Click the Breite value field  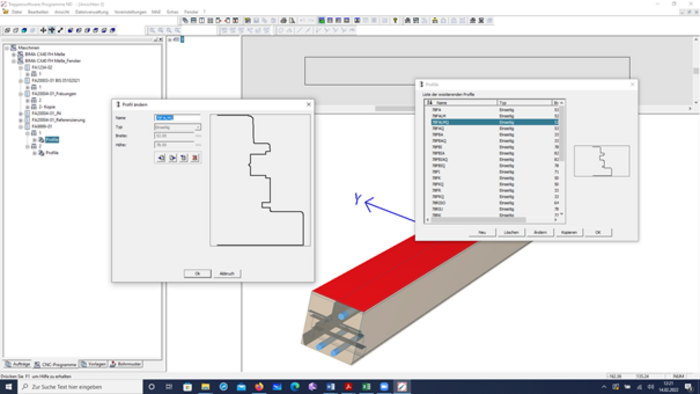174,136
